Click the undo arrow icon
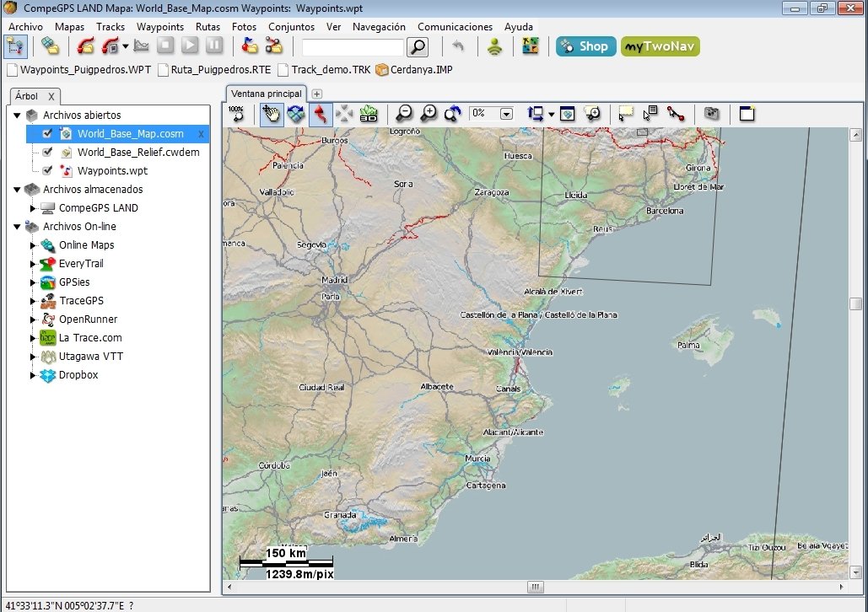The height and width of the screenshot is (612, 868). coord(458,46)
